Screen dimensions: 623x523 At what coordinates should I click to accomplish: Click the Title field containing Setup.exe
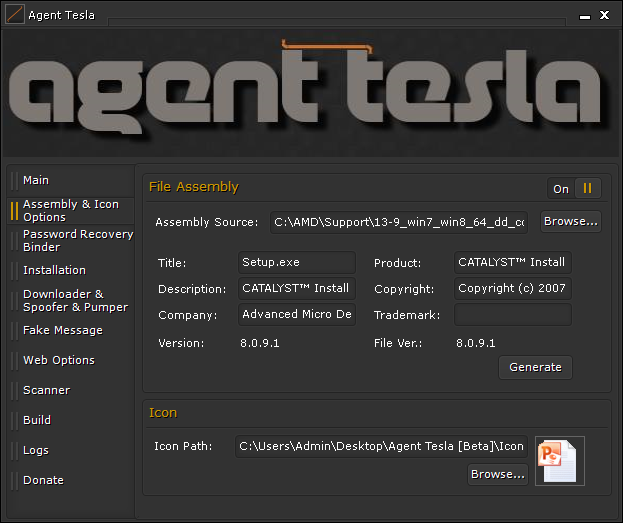pyautogui.click(x=297, y=262)
